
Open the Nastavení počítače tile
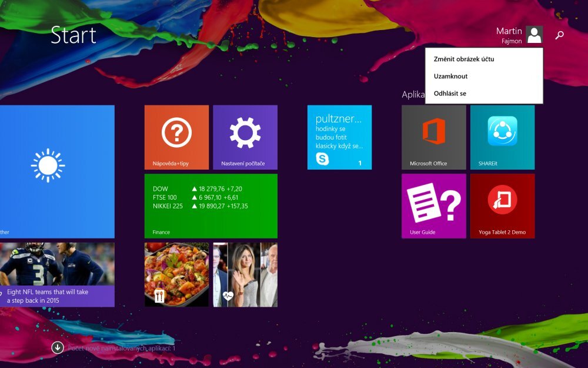(x=245, y=137)
